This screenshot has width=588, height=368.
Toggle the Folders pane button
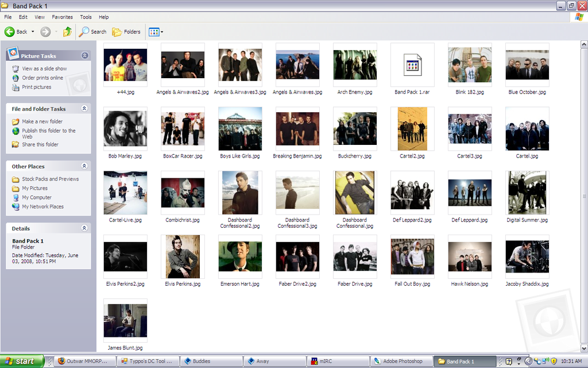[126, 32]
